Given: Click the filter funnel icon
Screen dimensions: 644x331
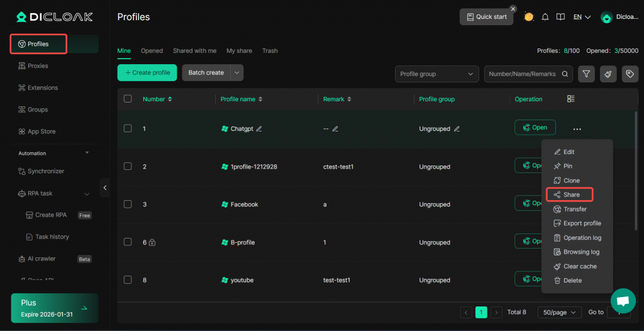Looking at the screenshot, I should (586, 74).
